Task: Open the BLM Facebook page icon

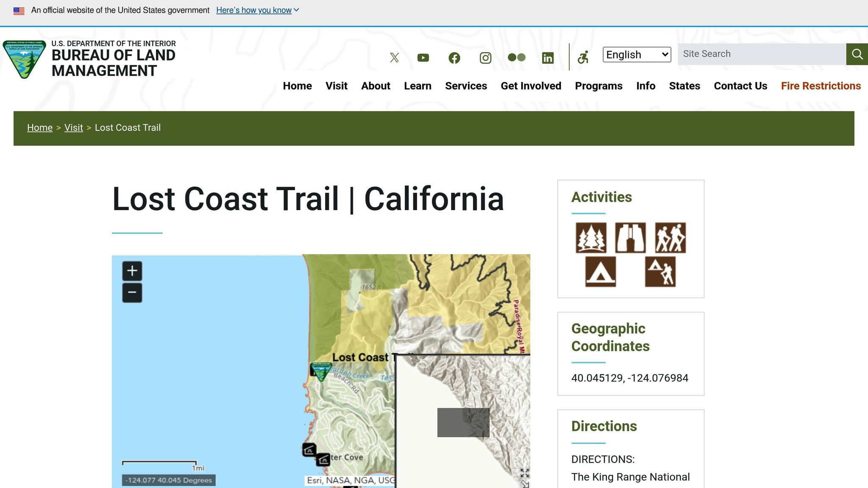Action: click(x=454, y=58)
